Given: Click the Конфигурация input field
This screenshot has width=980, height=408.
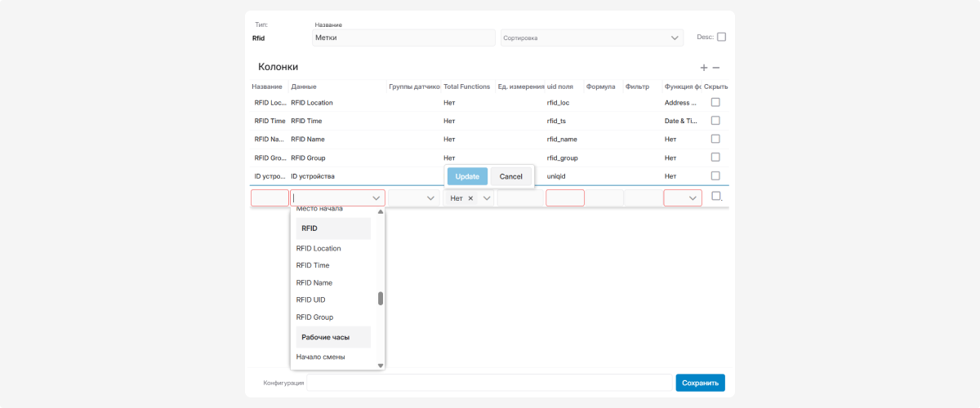Looking at the screenshot, I should pos(489,383).
